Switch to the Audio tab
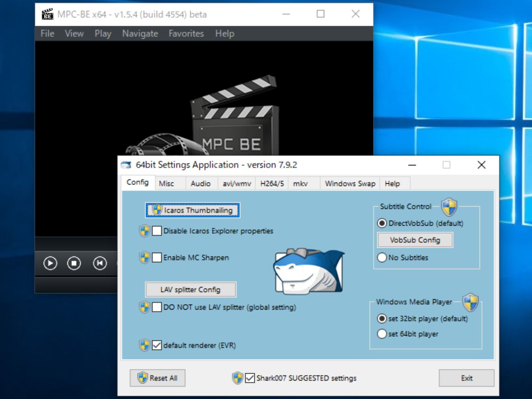Screen dimensions: 532x399 tap(201, 184)
